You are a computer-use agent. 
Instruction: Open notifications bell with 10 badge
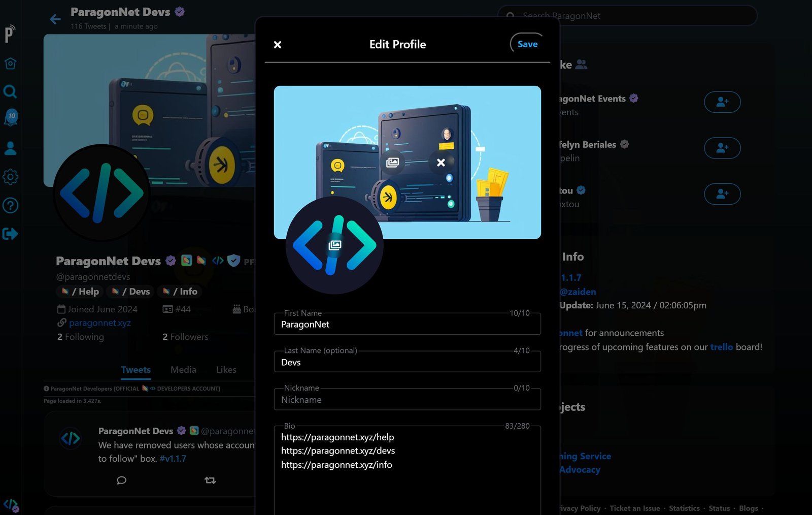(10, 118)
